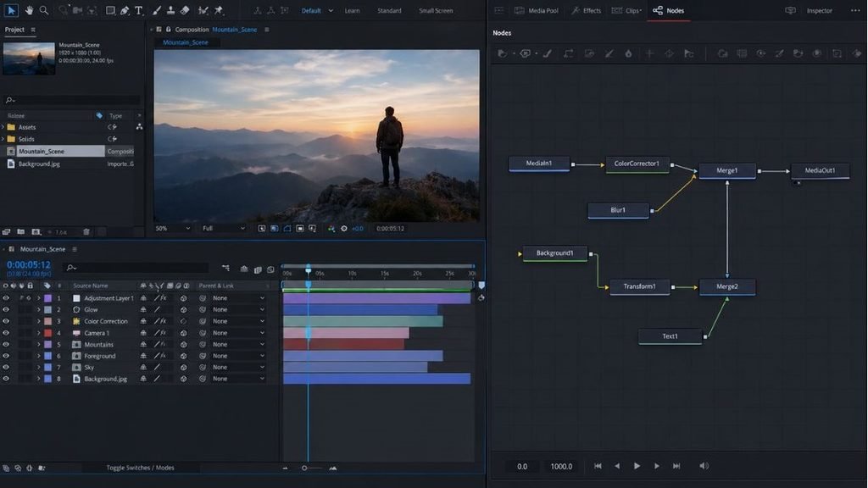Click purple label swatch of Adjustment Layer 1
Viewport: 868px width, 488px height.
pos(48,298)
